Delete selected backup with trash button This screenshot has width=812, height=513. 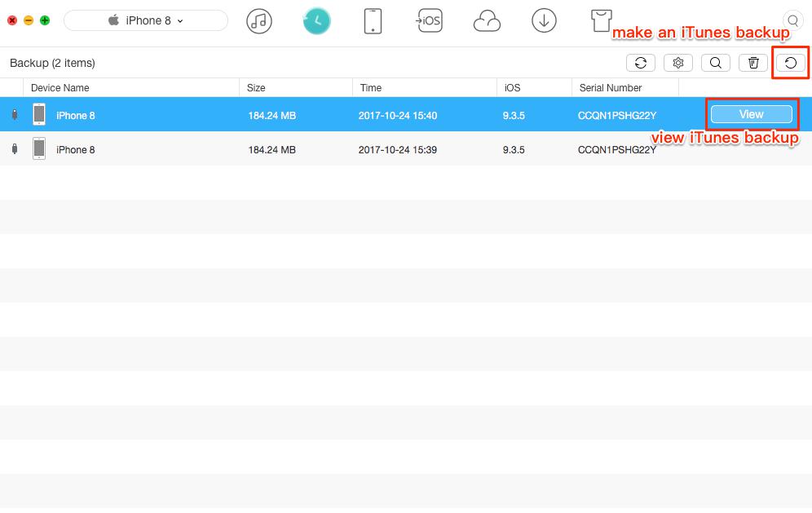tap(753, 63)
